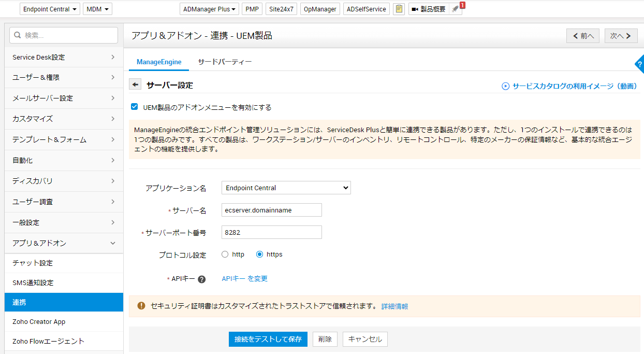
Task: Go to previous page with 前へ button
Action: (x=583, y=36)
